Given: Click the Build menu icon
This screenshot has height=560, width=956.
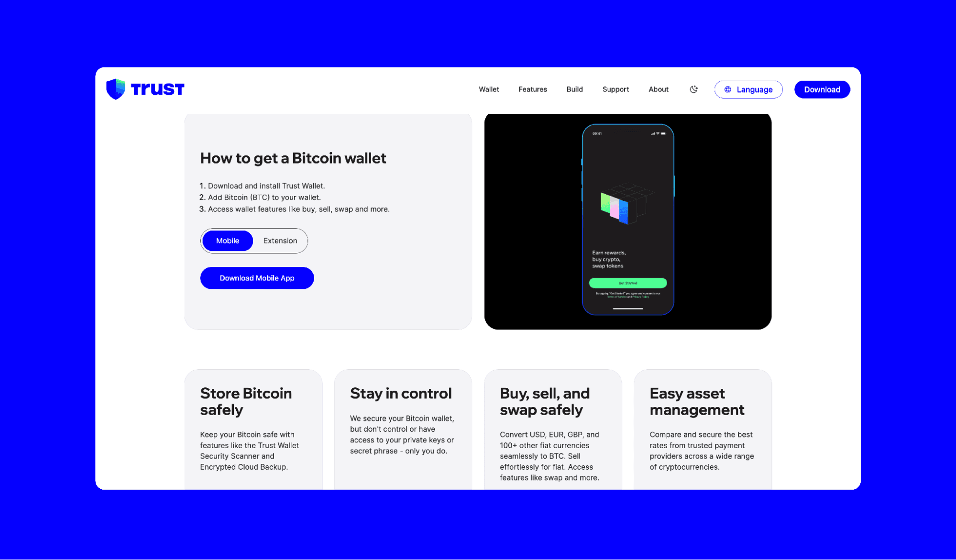Looking at the screenshot, I should [575, 89].
